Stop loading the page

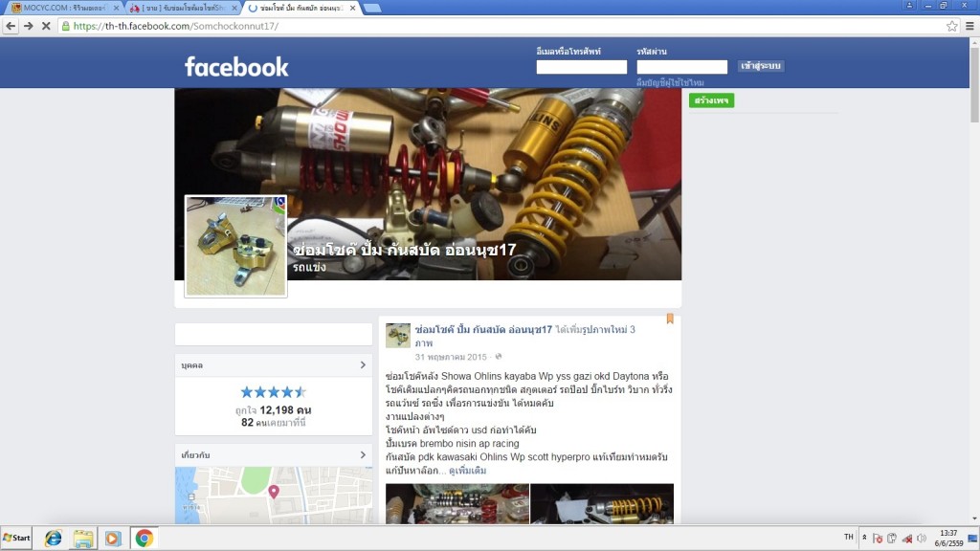(x=46, y=26)
